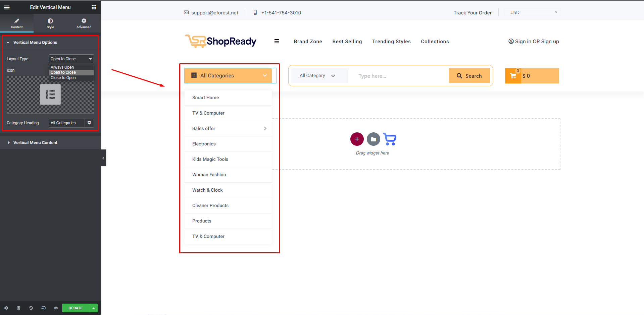Click the red add new section button
This screenshot has height=315, width=644.
[x=357, y=139]
